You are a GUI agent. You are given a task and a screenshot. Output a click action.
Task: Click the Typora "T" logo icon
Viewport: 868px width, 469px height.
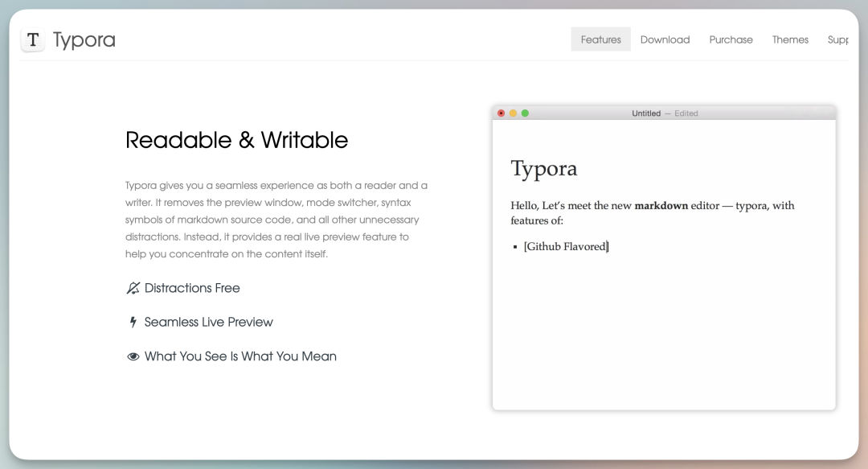(32, 40)
